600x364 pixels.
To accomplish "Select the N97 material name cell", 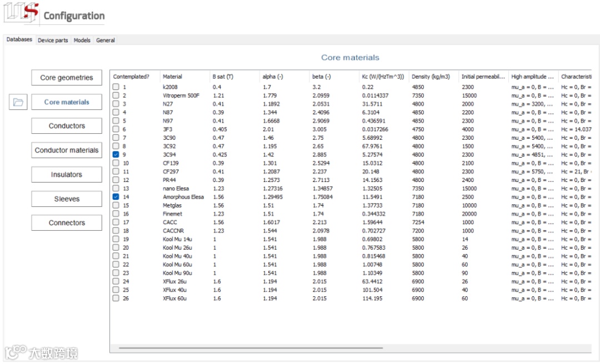I will (168, 121).
